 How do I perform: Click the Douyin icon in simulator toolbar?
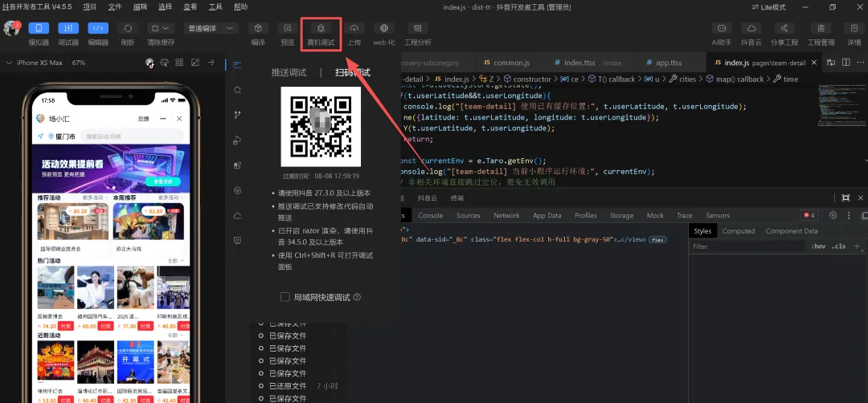[x=149, y=63]
